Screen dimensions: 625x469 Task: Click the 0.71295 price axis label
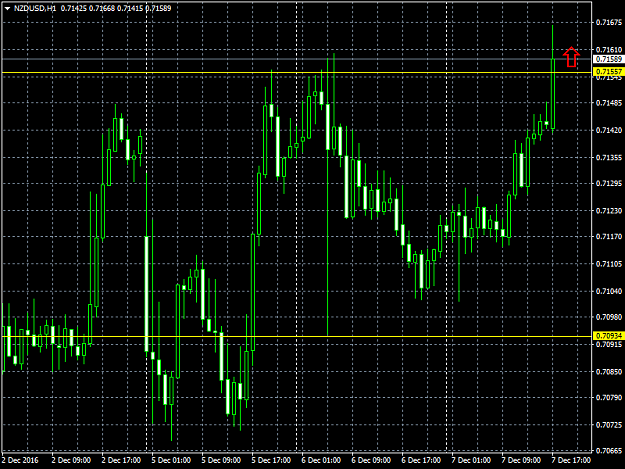pyautogui.click(x=609, y=183)
